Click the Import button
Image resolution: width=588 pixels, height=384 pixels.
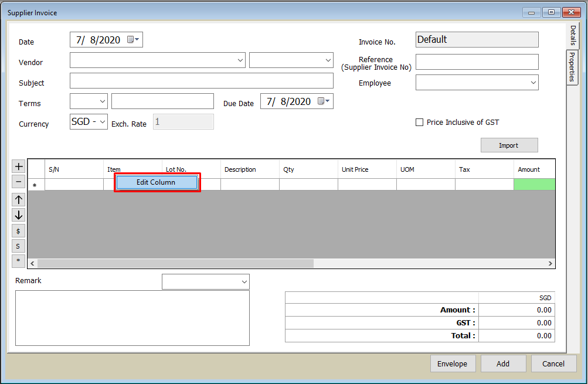click(x=509, y=145)
